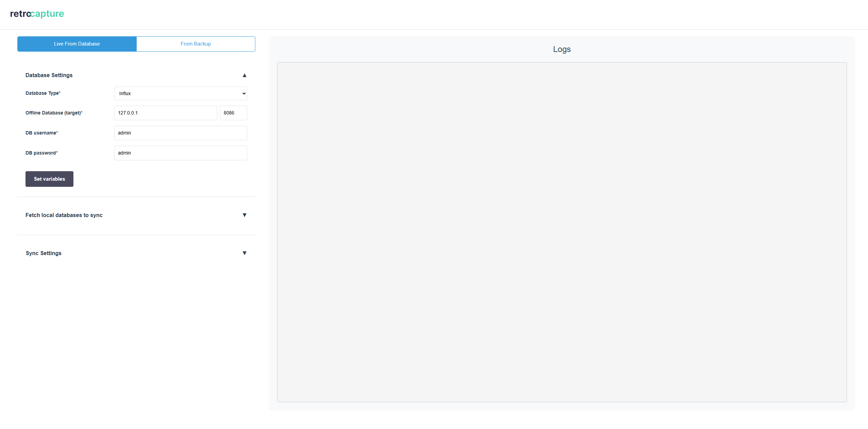Click the port field showing 8086

pos(233,113)
